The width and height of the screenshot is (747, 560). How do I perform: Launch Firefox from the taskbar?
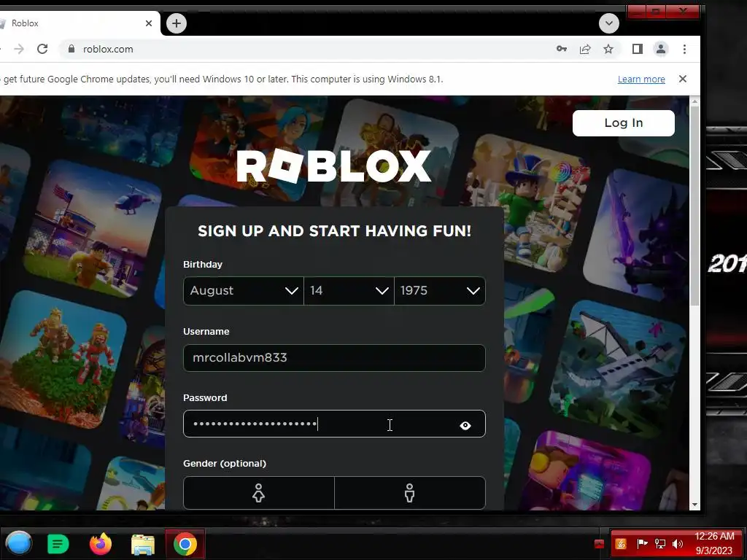101,543
